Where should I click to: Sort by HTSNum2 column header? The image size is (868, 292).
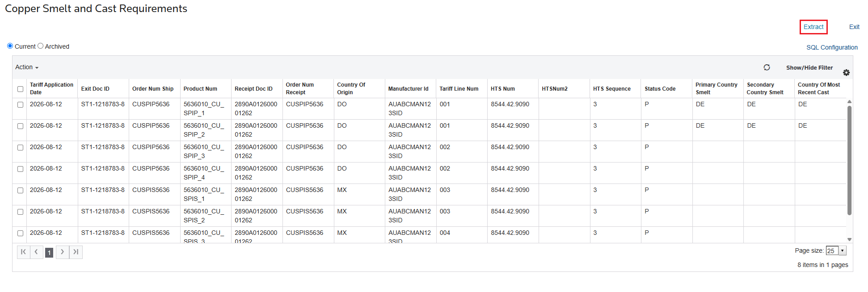point(555,89)
